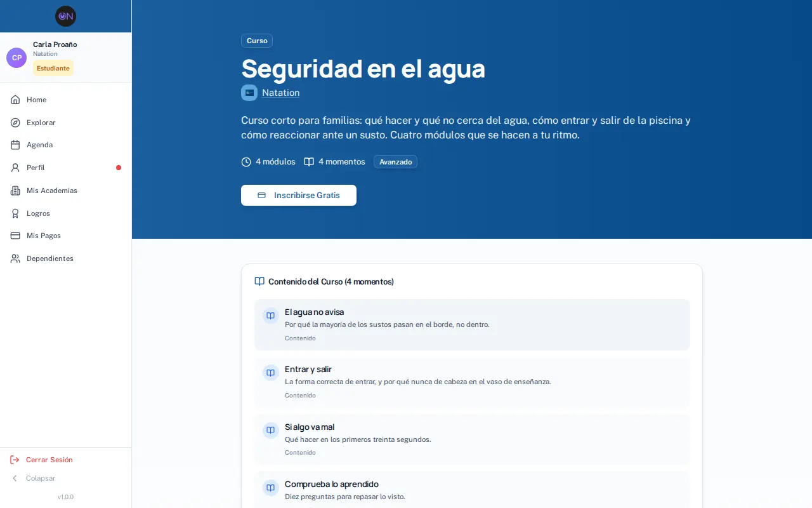Click book icon beside 'Si algo va mal'
Viewport: 812px width, 508px height.
(271, 431)
